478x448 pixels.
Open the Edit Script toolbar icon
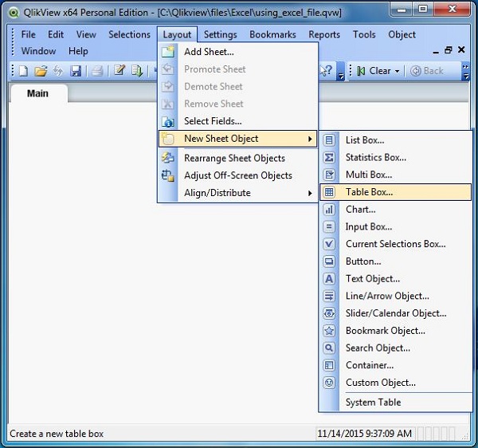click(119, 71)
